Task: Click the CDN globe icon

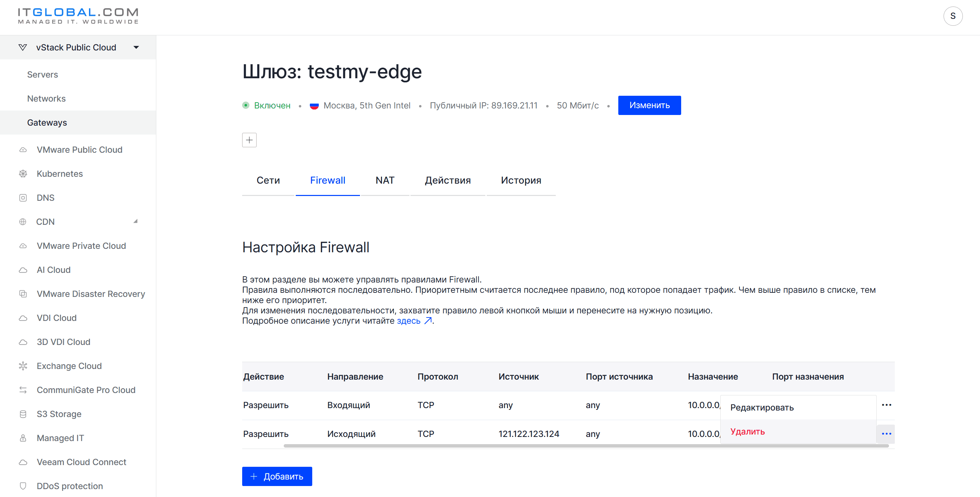Action: click(x=23, y=222)
